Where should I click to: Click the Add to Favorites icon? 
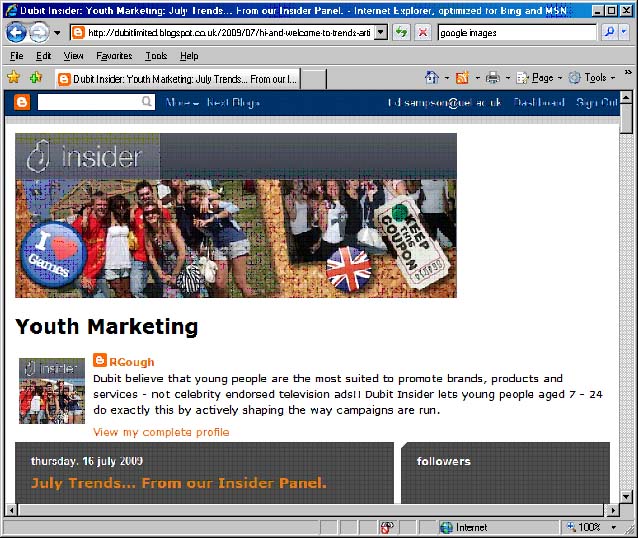(36, 78)
